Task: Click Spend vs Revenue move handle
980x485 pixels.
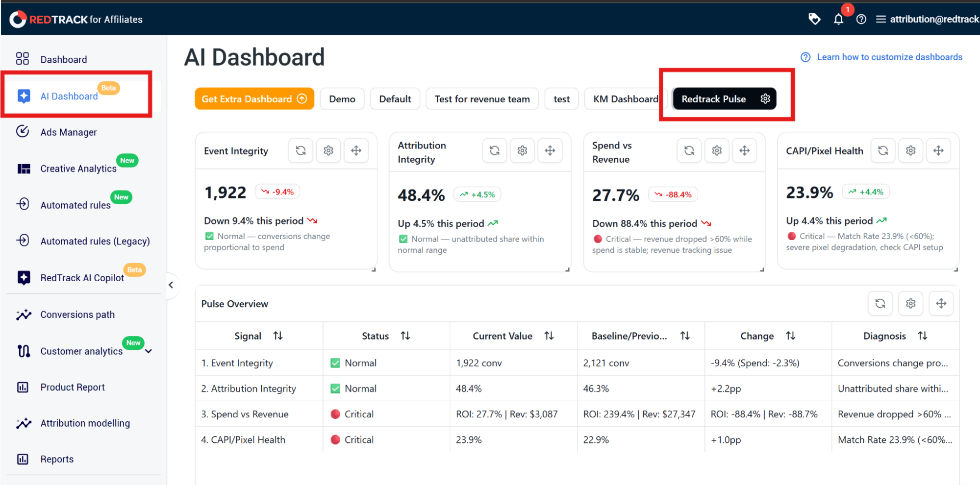Action: (x=744, y=150)
